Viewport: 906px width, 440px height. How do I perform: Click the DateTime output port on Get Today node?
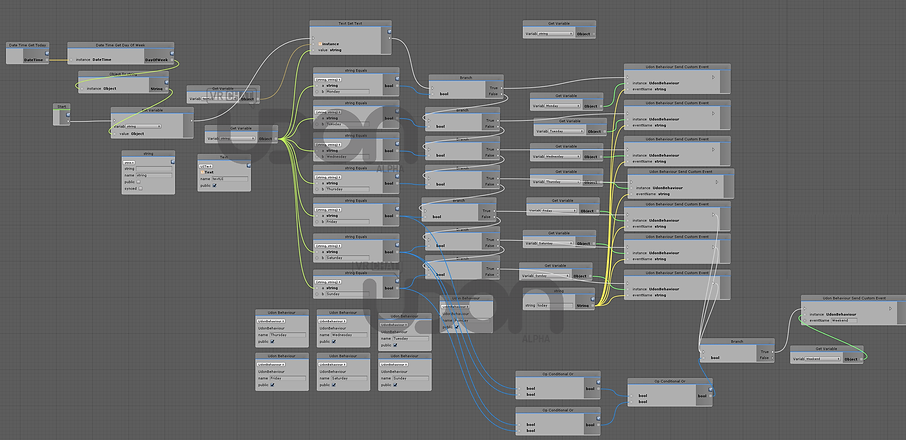pos(47,59)
